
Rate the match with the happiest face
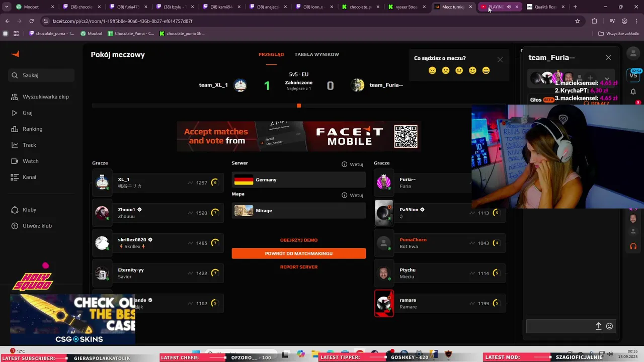point(486,70)
